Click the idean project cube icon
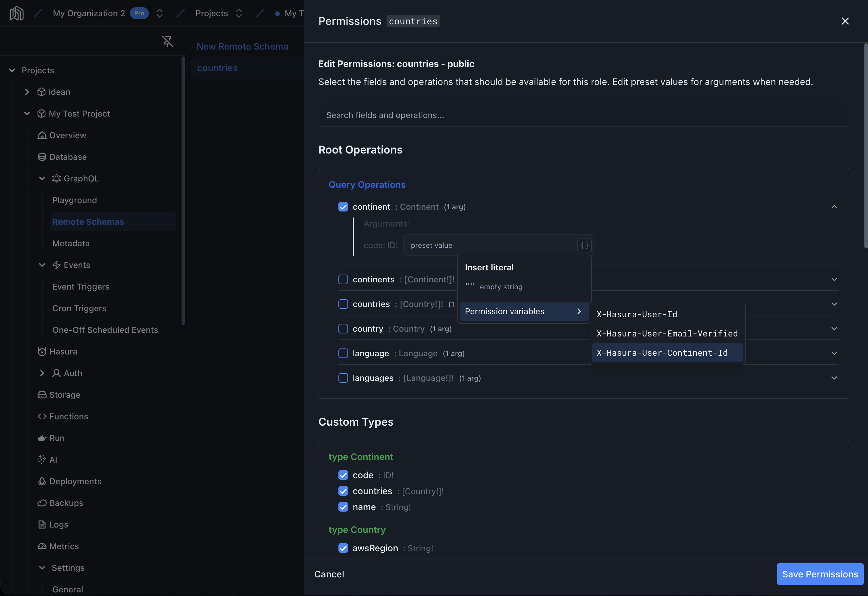 [41, 92]
